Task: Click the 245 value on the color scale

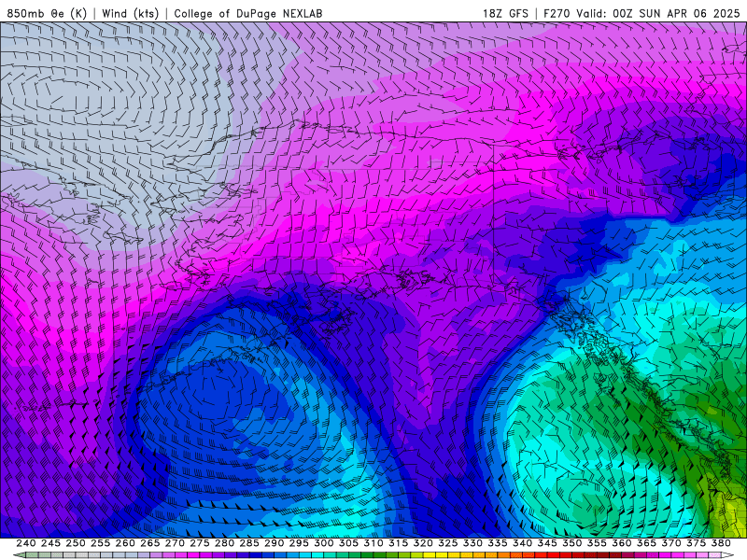Action: 50,543
